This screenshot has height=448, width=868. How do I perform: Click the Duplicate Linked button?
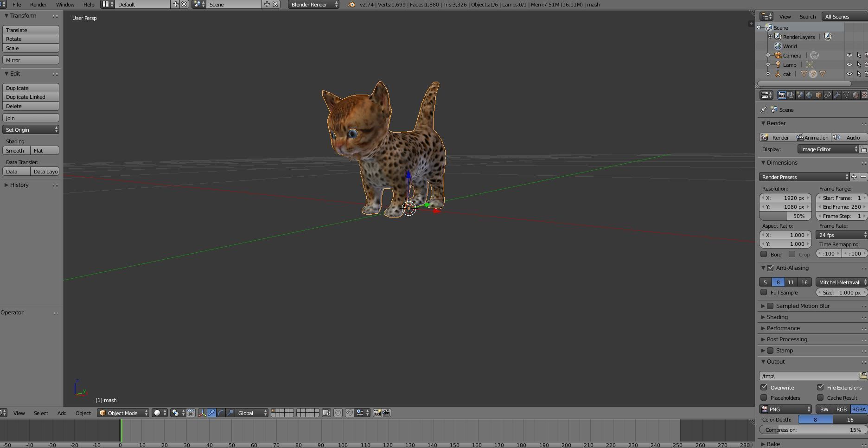(x=31, y=97)
